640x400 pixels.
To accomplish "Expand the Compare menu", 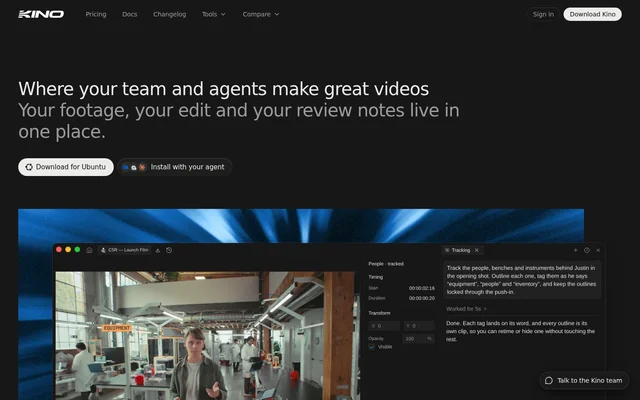I will click(x=261, y=14).
